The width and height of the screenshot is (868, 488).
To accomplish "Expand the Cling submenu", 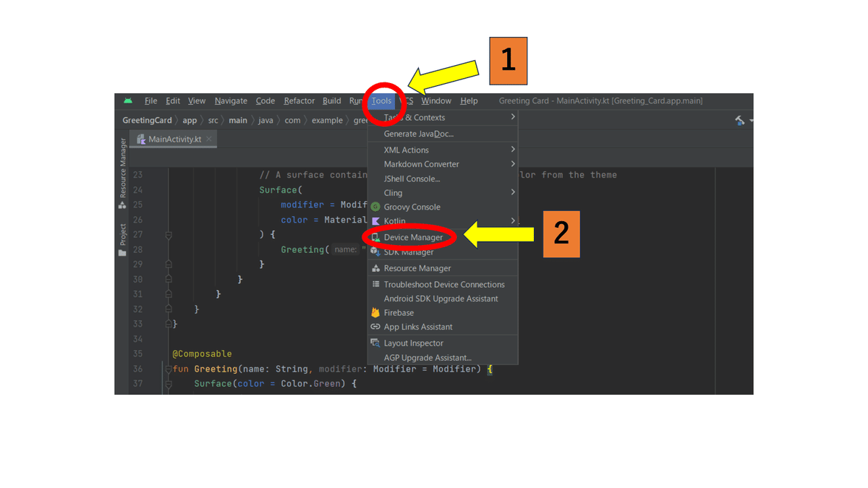I will 443,193.
